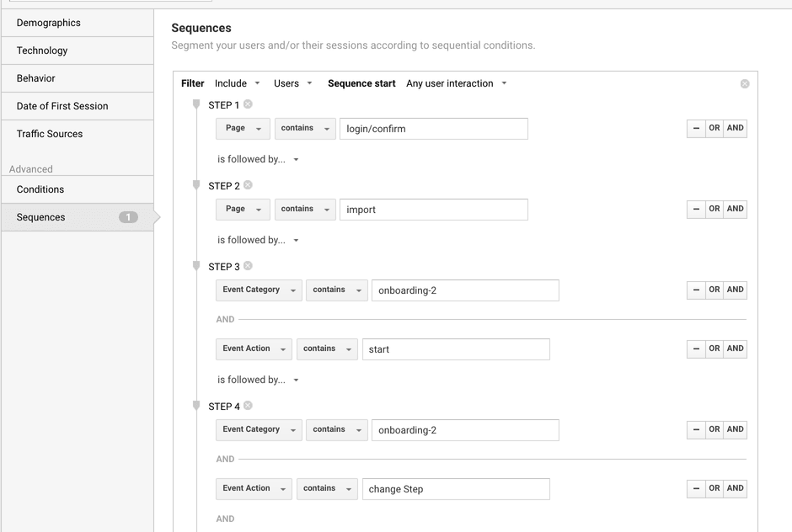Image resolution: width=792 pixels, height=532 pixels.
Task: Click the drag handle icon beside STEP 2
Action: coord(195,184)
